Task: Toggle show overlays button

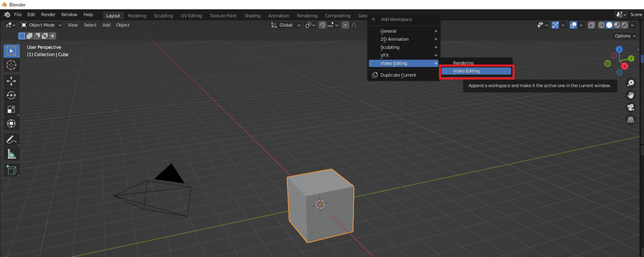Action: [574, 25]
